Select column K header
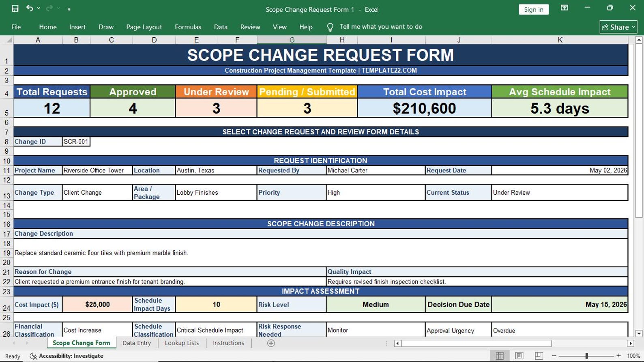Screen dimensions: 644x363 560,40
